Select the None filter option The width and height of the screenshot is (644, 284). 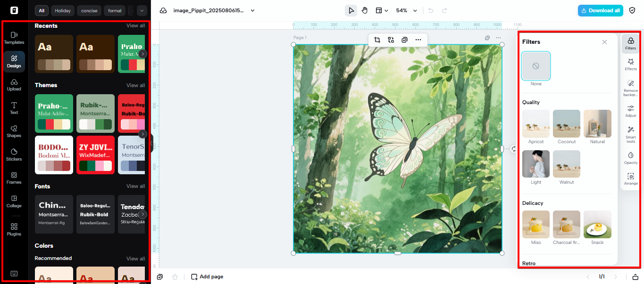535,66
